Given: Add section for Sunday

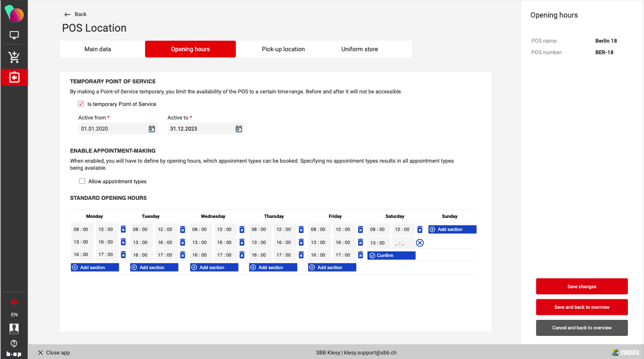Looking at the screenshot, I should point(452,229).
